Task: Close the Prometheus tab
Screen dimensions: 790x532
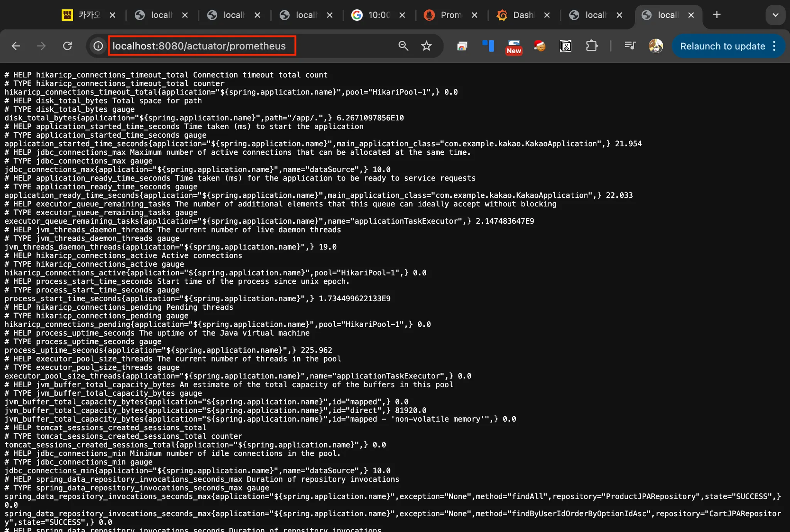Action: click(474, 15)
